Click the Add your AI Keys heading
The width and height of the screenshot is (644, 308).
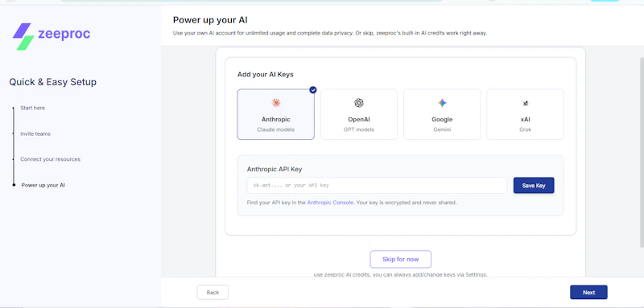266,75
